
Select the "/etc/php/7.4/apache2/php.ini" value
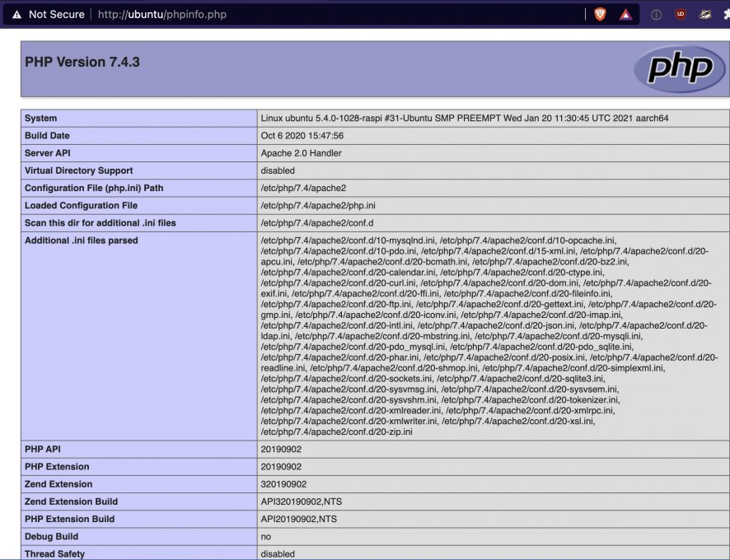[317, 205]
